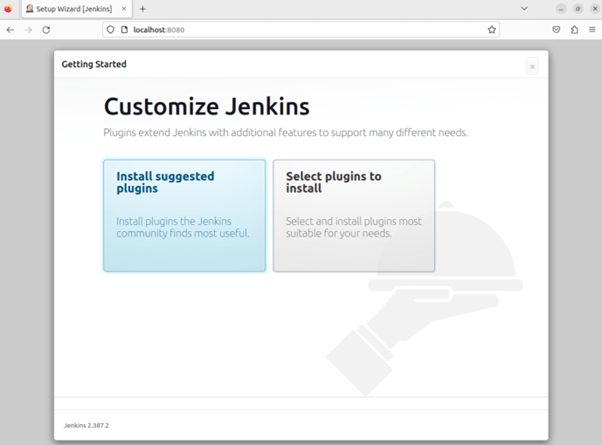
Task: Focus the localhost:8080 address bar
Action: tap(300, 30)
